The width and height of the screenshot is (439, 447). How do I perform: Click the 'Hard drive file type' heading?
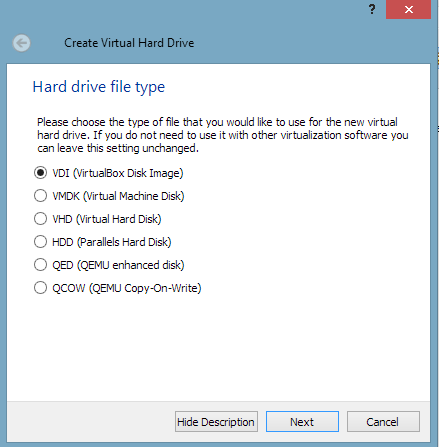pyautogui.click(x=99, y=87)
